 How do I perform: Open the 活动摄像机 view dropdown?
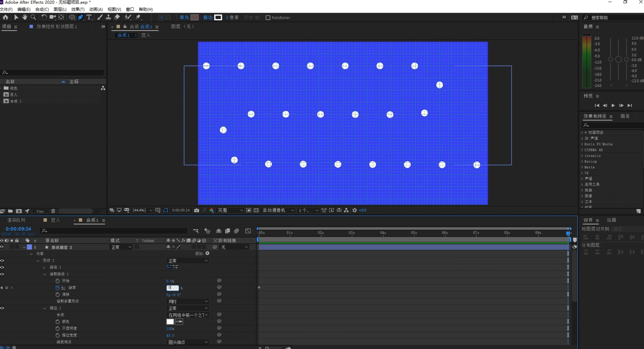coord(278,210)
